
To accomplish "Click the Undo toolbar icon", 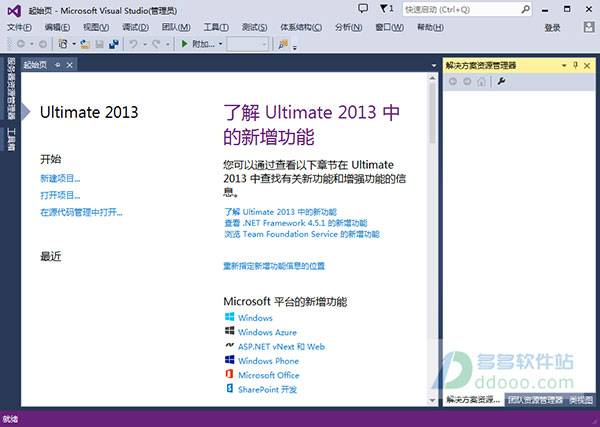I will click(x=133, y=44).
